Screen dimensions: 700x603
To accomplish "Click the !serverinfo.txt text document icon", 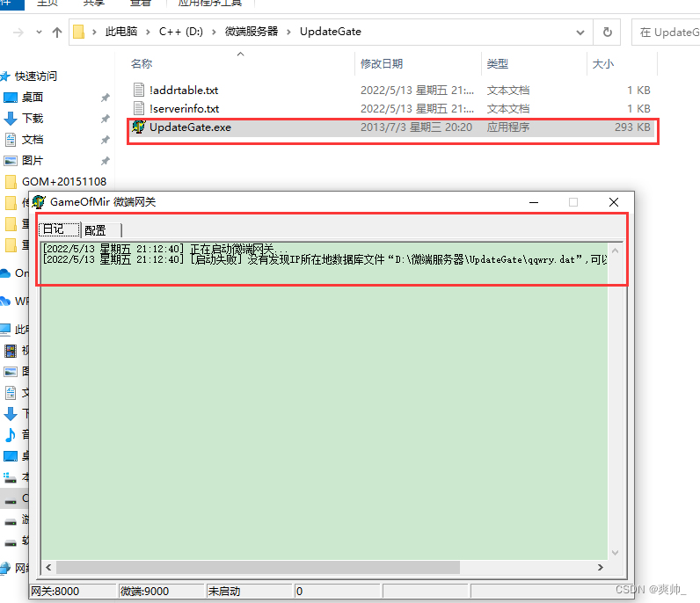I will tap(139, 108).
